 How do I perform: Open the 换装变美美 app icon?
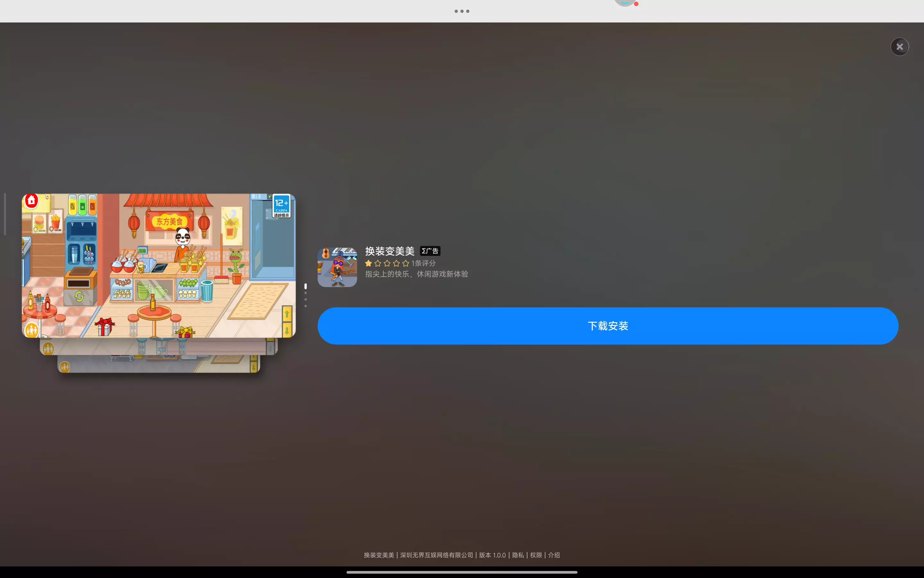coord(337,267)
